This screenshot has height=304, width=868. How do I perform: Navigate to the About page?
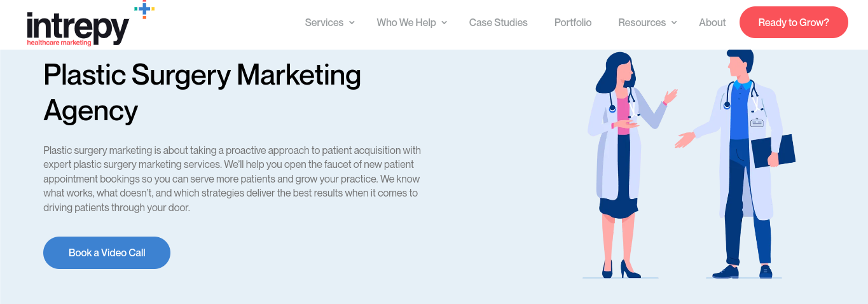point(712,23)
